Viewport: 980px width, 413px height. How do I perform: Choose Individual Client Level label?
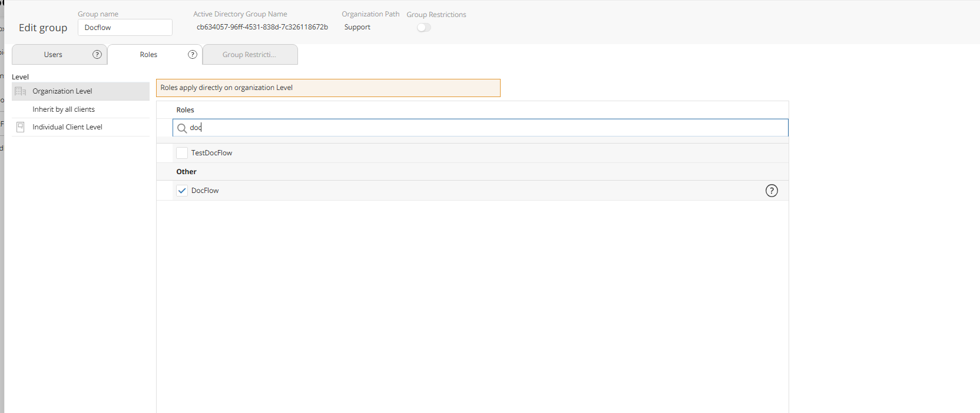pyautogui.click(x=67, y=127)
